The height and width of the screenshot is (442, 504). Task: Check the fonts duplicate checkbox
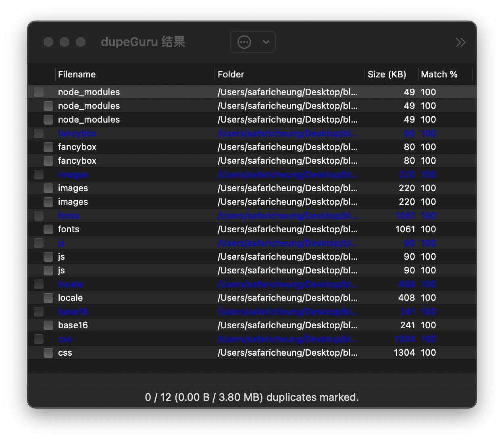[x=48, y=229]
